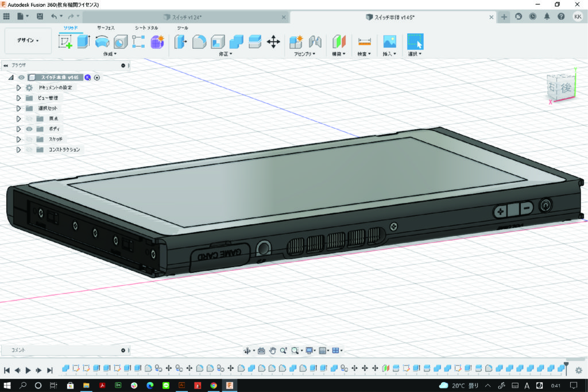Select the Revolve tool

pos(102,42)
